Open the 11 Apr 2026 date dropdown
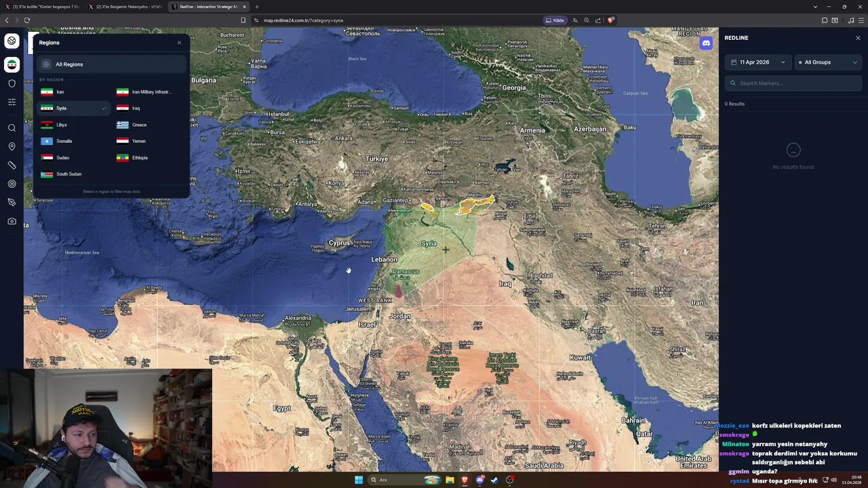Viewport: 868px width, 488px height. click(758, 62)
